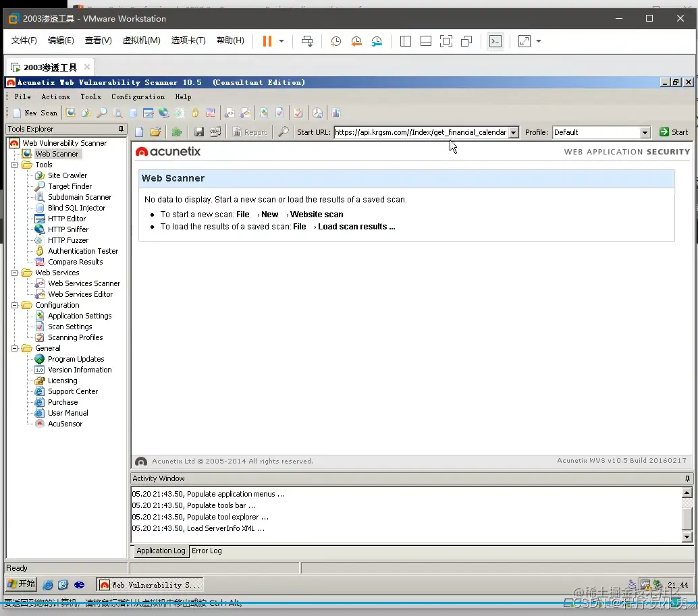
Task: Switch to the Application Log tab
Action: pos(161,551)
